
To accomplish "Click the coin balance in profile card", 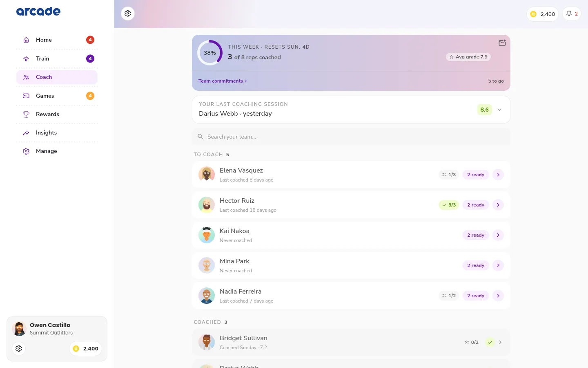I will (x=85, y=348).
